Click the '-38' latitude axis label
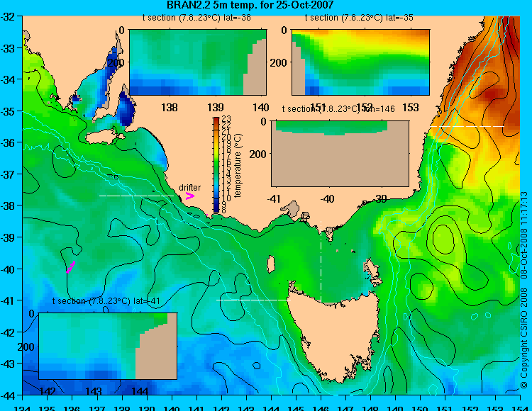 point(8,205)
